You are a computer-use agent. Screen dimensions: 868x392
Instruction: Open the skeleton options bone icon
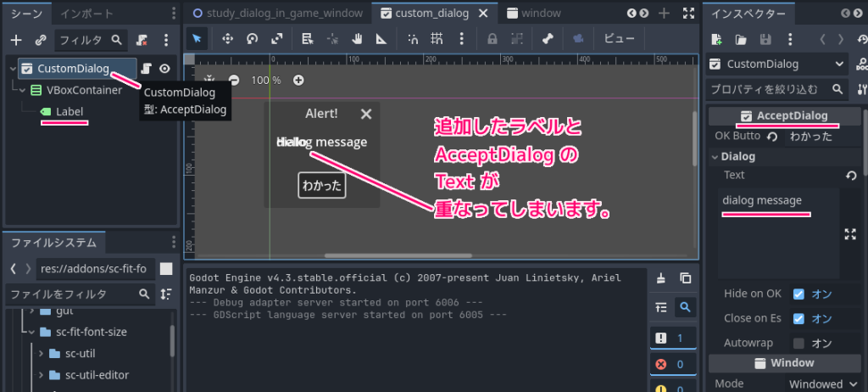(x=548, y=38)
